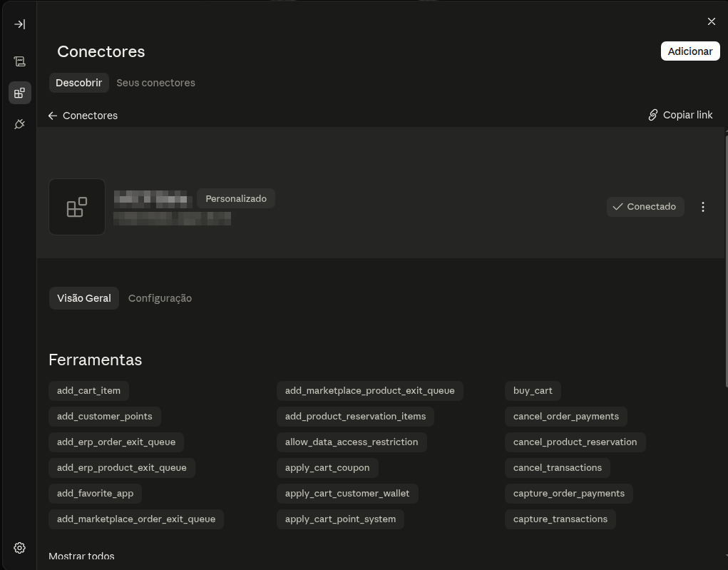Select the cancel_order_payments chip
Screen dimensions: 728x570
[x=566, y=417]
